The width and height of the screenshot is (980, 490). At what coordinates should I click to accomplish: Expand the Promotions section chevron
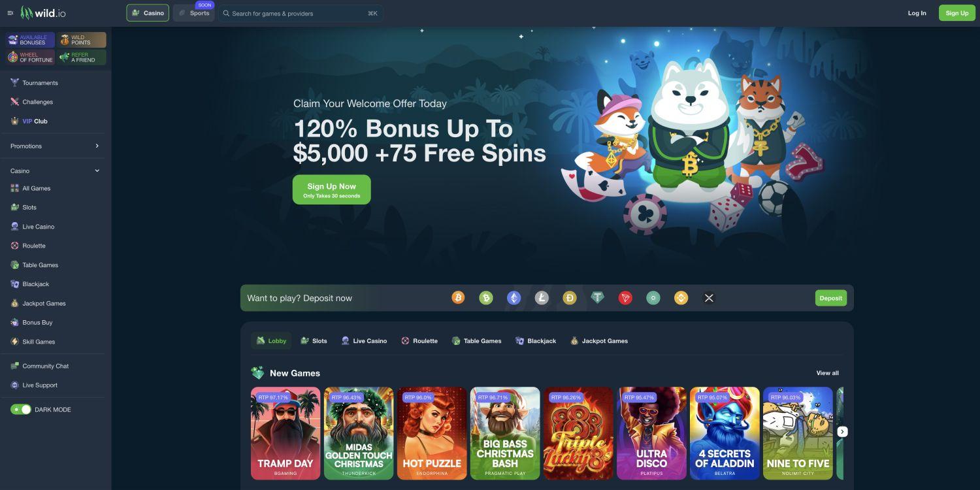[x=97, y=146]
